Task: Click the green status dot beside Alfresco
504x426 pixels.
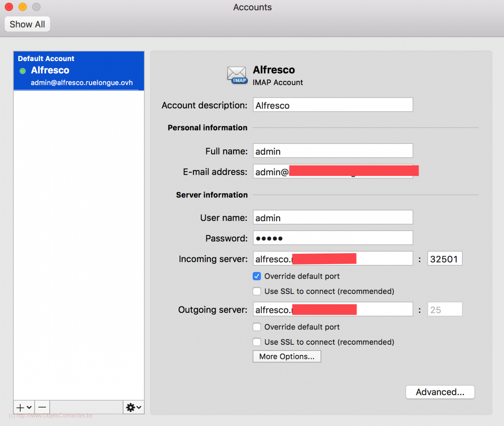Action: (x=23, y=71)
